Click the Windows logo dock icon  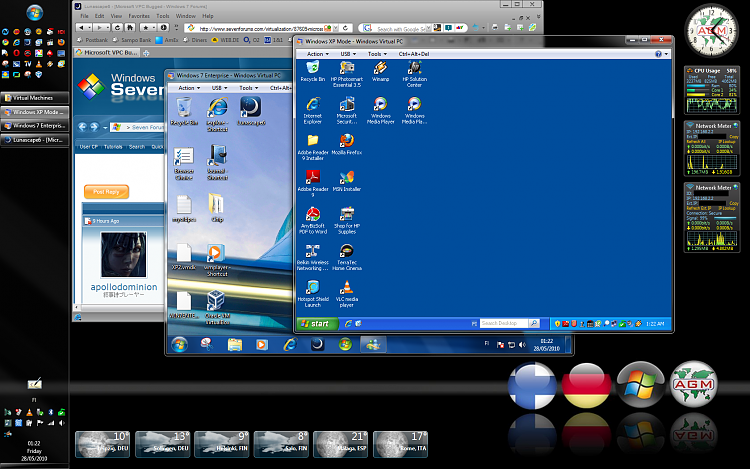[640, 384]
